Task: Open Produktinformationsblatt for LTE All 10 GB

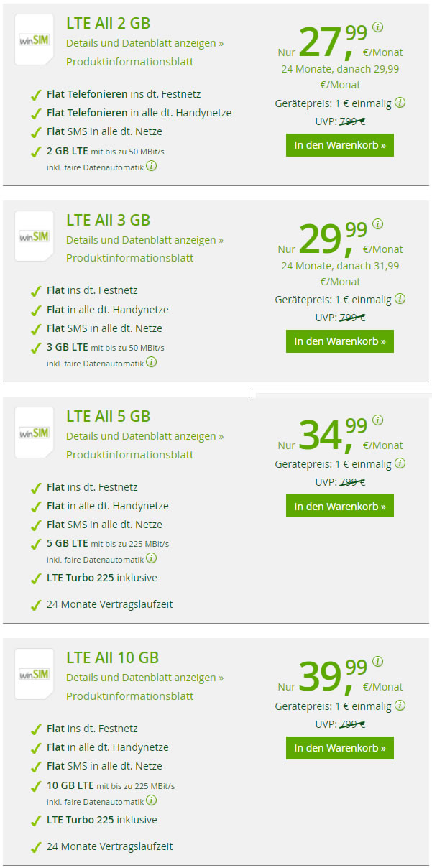Action: pyautogui.click(x=130, y=696)
